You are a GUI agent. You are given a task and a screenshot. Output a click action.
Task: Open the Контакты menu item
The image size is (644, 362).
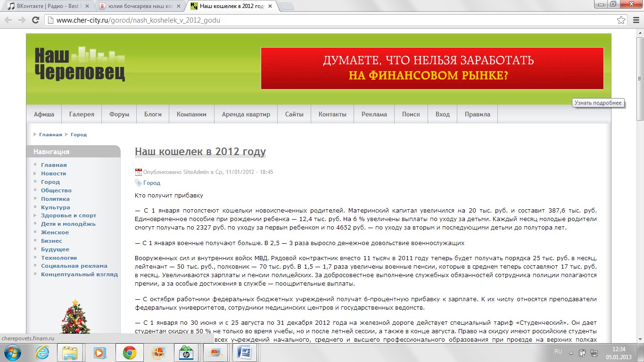pyautogui.click(x=332, y=115)
